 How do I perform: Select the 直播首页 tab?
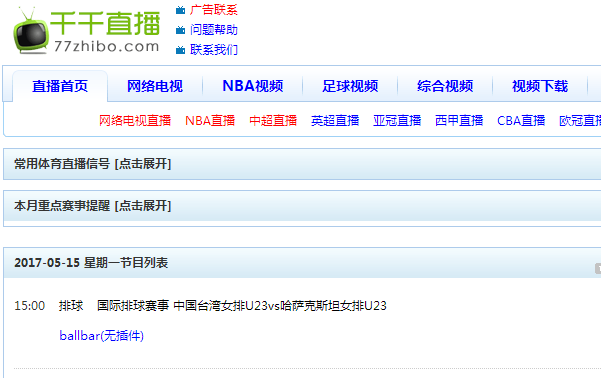[x=60, y=86]
